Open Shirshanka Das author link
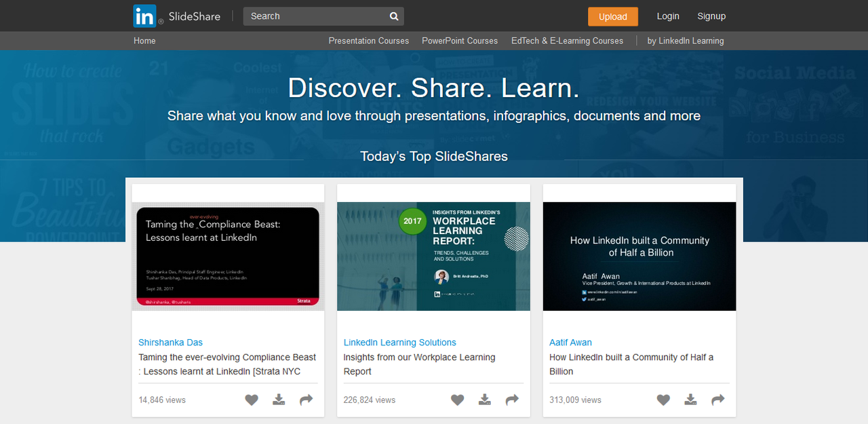Screen dimensions: 868x424 171,343
